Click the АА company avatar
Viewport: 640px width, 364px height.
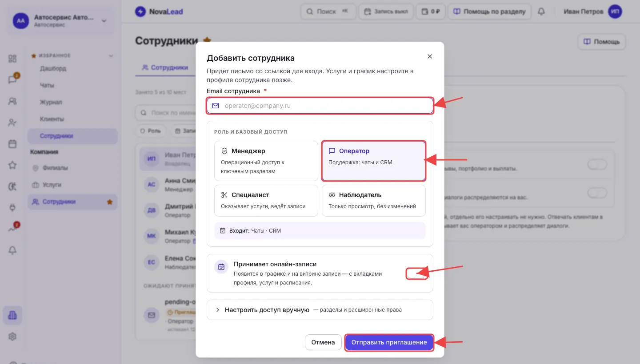tap(20, 20)
